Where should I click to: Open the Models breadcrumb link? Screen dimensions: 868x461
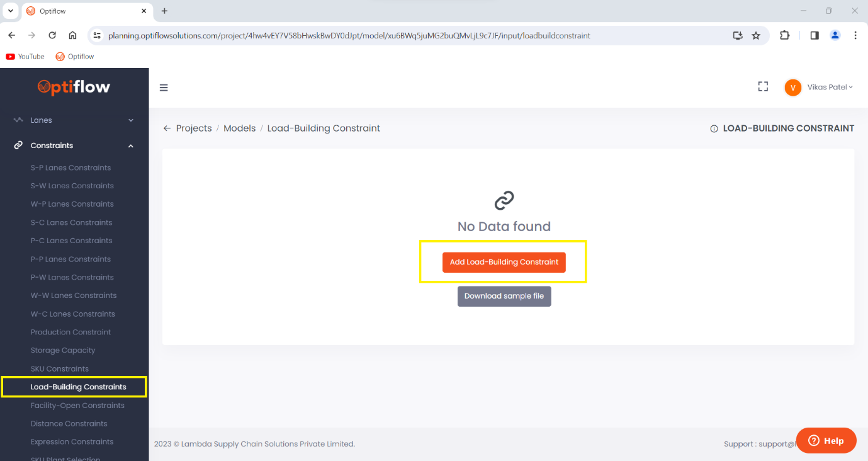(x=240, y=128)
